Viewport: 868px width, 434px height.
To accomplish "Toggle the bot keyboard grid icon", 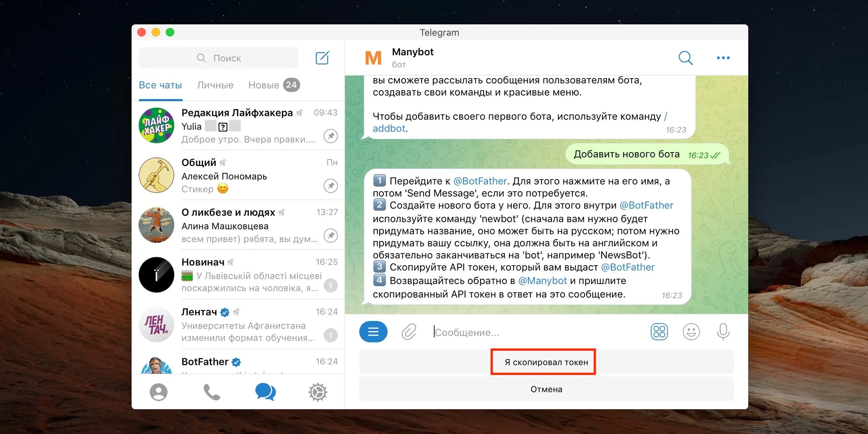I will point(659,332).
